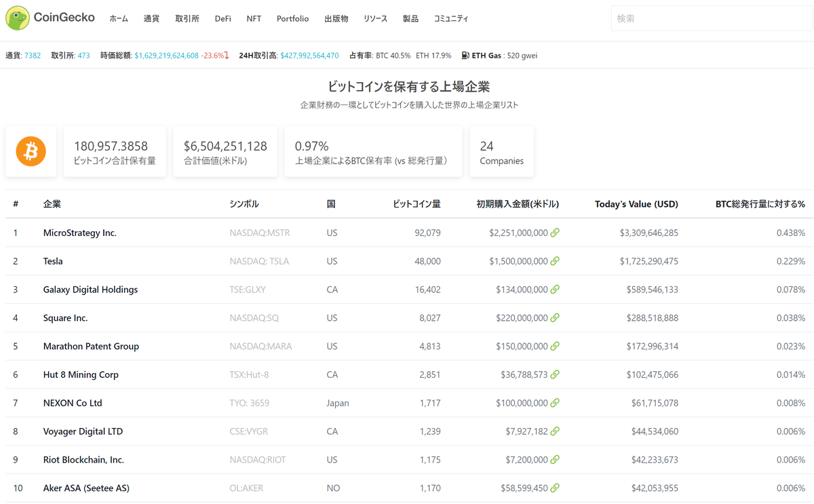
Task: Open the DeFi menu item
Action: 223,19
